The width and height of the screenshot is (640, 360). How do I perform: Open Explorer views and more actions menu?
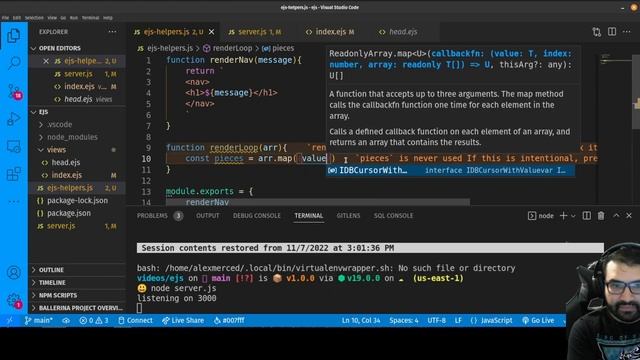tap(112, 32)
